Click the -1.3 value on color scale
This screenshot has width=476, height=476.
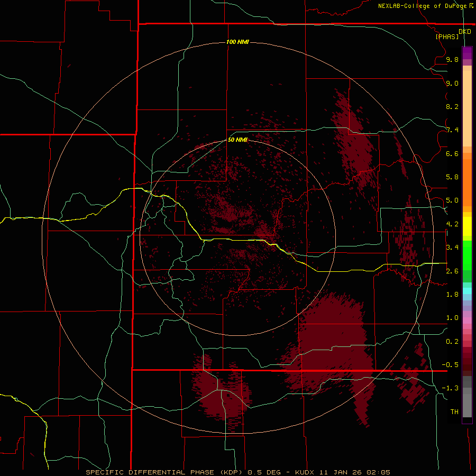(450, 388)
